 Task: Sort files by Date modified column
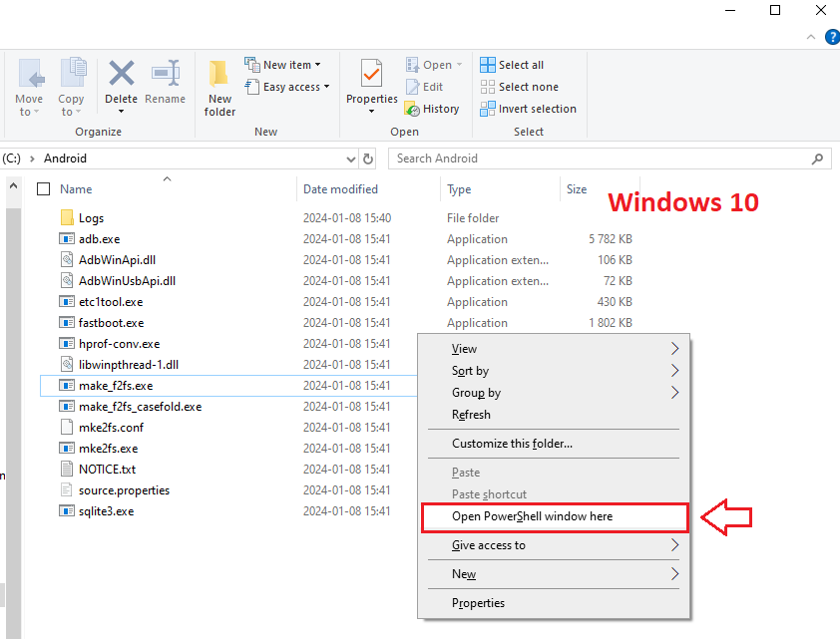point(340,189)
